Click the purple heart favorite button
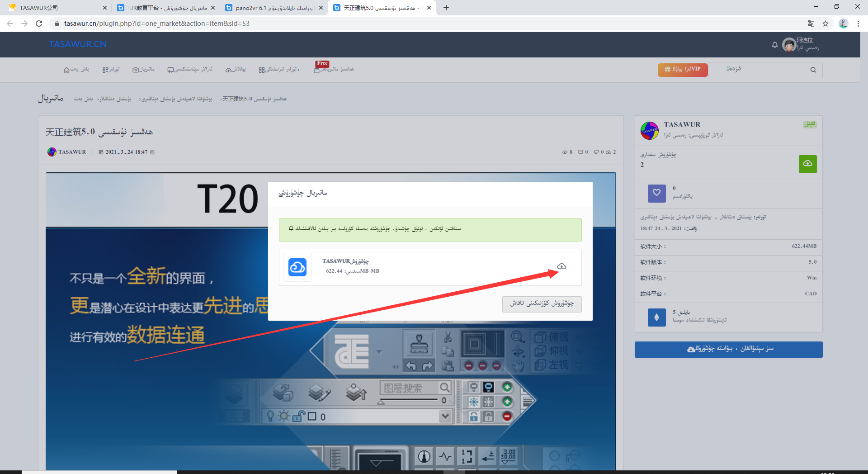Image resolution: width=868 pixels, height=474 pixels. [656, 193]
